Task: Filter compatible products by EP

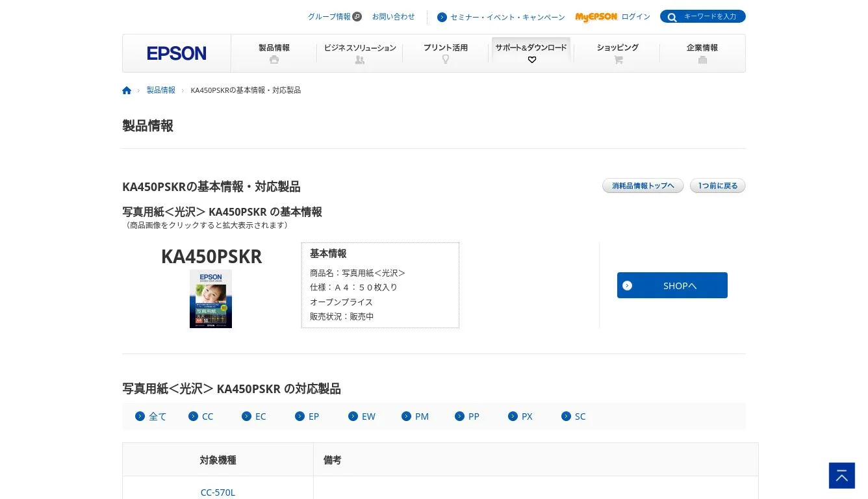Action: click(307, 416)
